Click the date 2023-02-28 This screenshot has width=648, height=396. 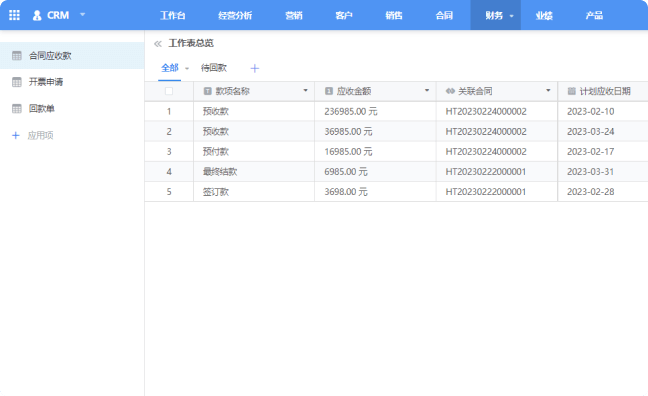(591, 192)
